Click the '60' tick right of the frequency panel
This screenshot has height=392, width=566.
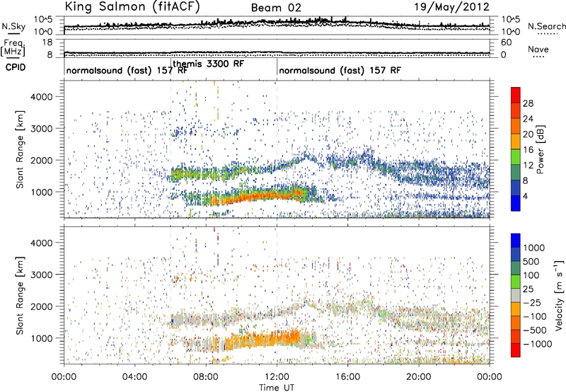(x=506, y=42)
